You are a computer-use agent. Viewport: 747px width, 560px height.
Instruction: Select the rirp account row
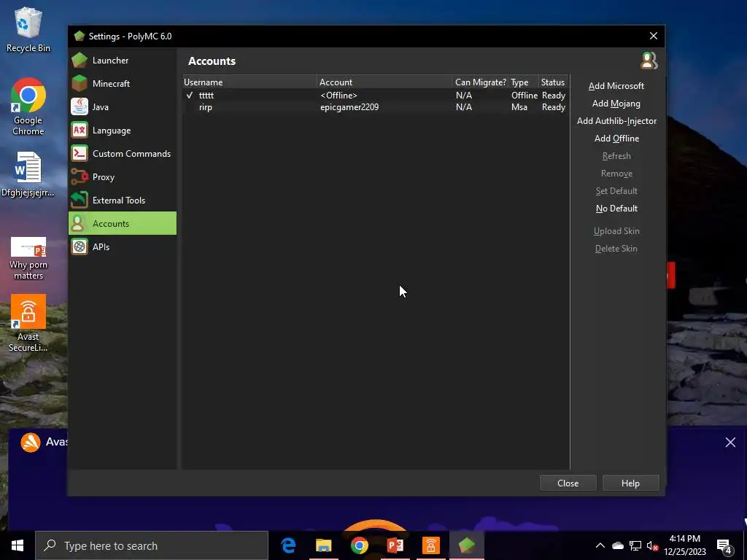pos(376,107)
